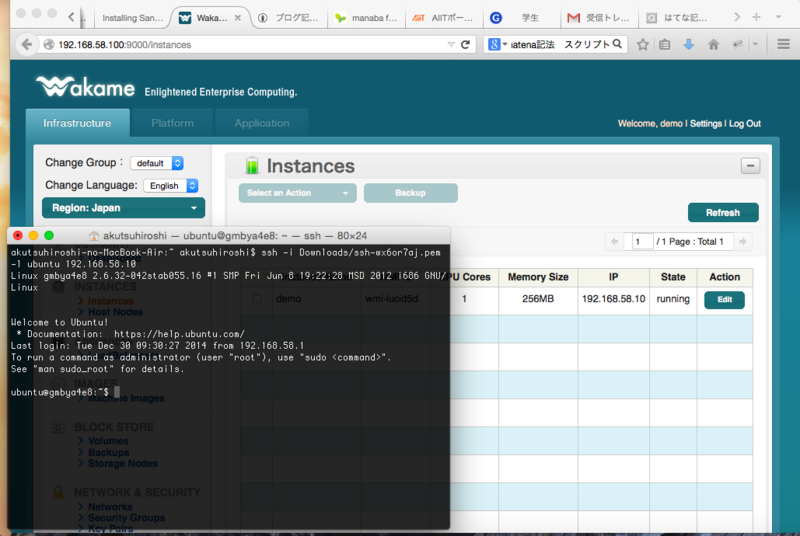Click the browser search field

pyautogui.click(x=560, y=44)
